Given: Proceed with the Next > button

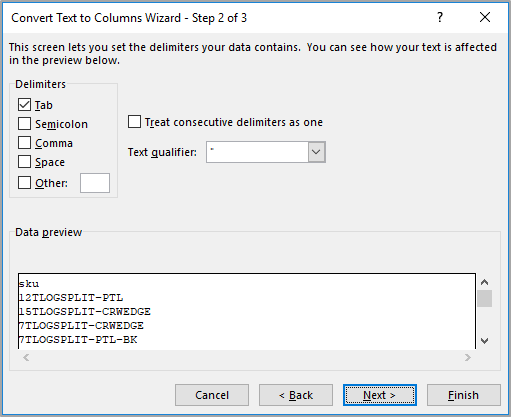Looking at the screenshot, I should tap(380, 395).
